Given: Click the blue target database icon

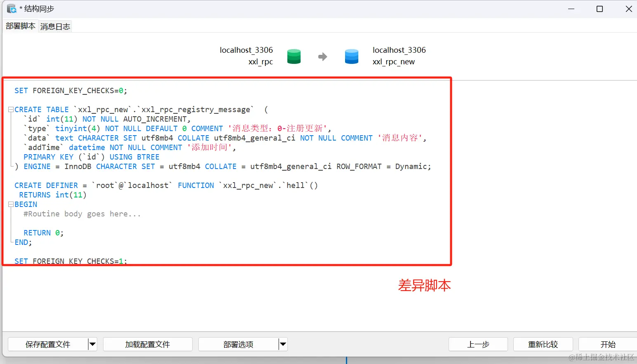Looking at the screenshot, I should 351,56.
